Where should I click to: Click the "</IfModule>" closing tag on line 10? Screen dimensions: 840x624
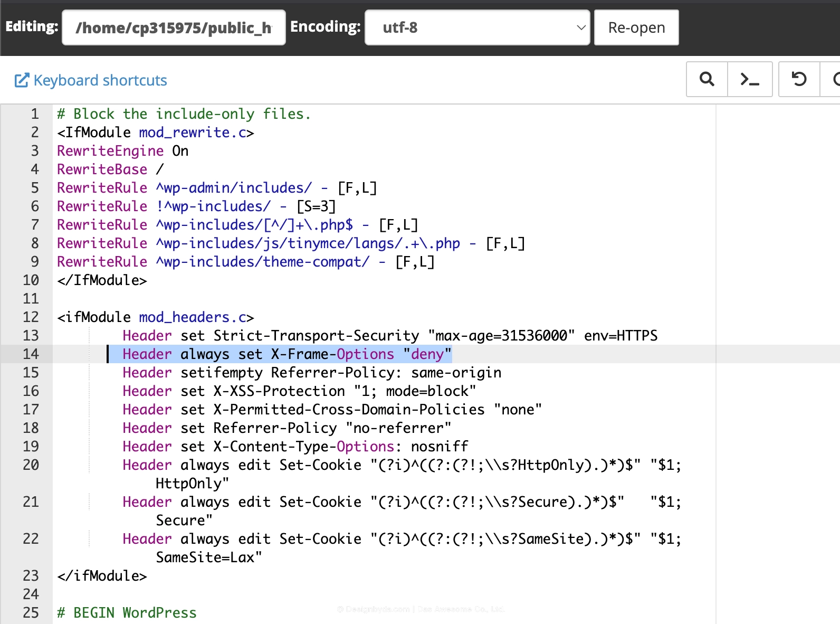(102, 280)
